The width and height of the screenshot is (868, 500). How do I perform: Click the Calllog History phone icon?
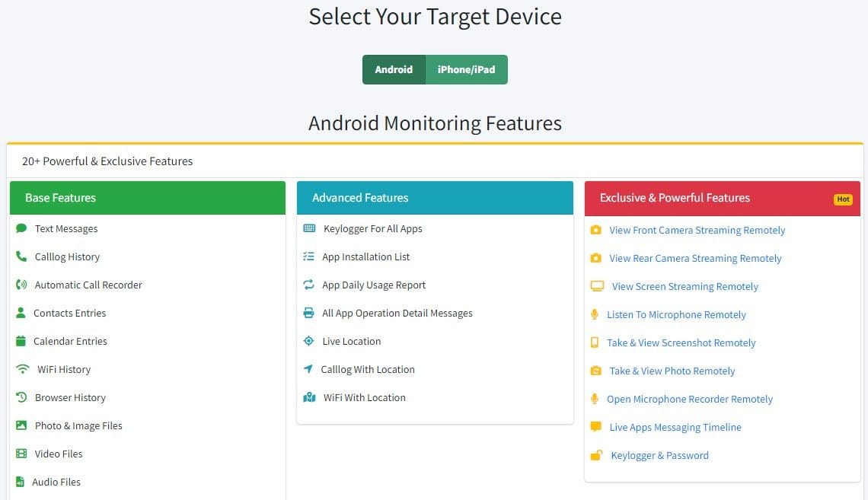(x=21, y=256)
